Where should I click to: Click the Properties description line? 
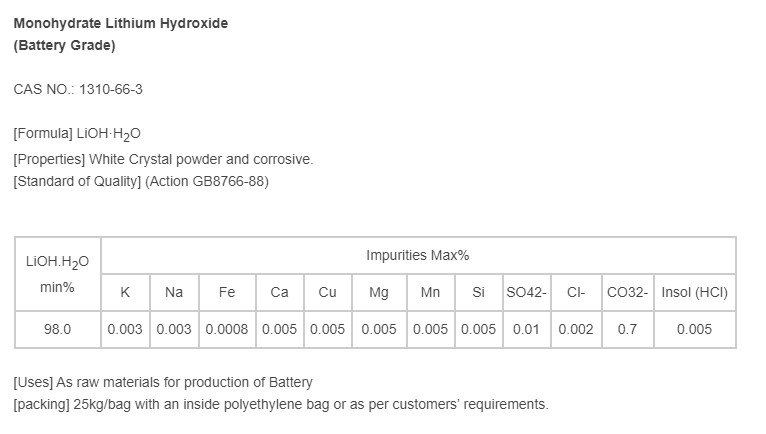coord(163,159)
